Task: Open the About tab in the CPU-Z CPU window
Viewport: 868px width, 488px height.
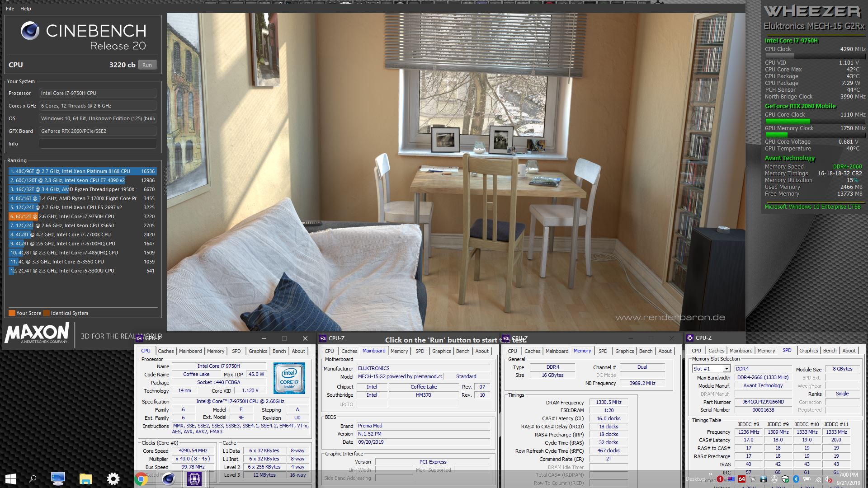Action: click(x=298, y=351)
